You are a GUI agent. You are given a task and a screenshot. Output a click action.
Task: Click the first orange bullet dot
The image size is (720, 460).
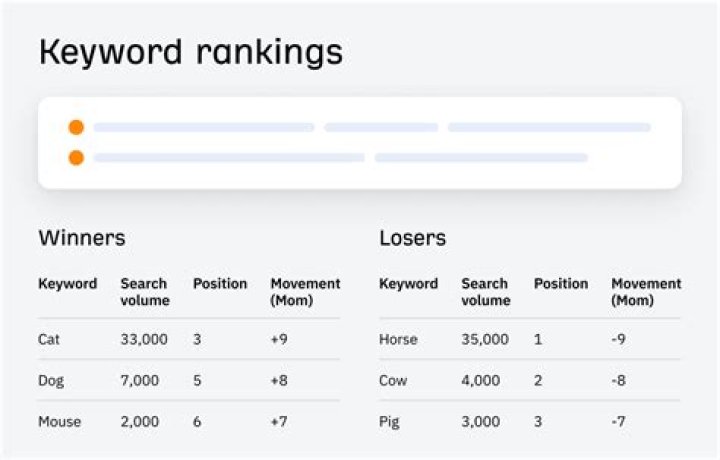[x=76, y=127]
